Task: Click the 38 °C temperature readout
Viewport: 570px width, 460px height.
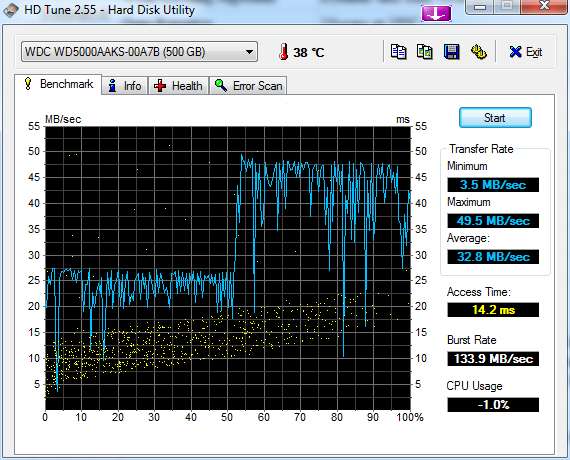Action: [x=309, y=52]
